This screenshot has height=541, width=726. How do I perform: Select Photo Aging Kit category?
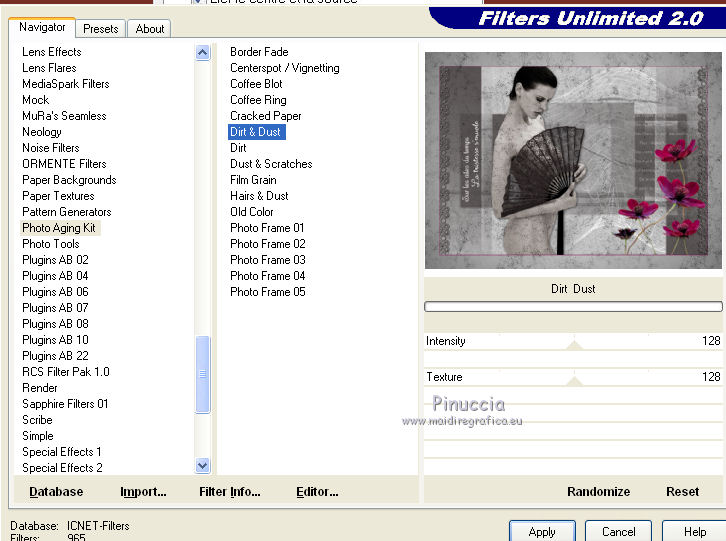[x=59, y=228]
